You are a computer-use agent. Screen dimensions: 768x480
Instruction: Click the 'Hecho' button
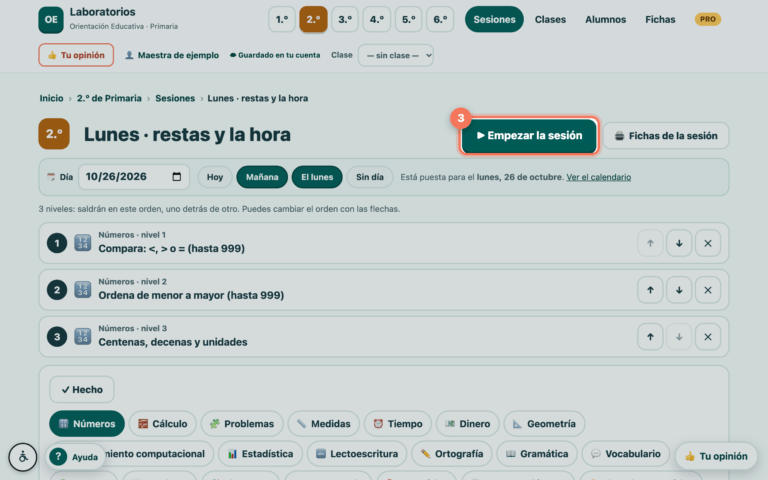click(x=82, y=390)
